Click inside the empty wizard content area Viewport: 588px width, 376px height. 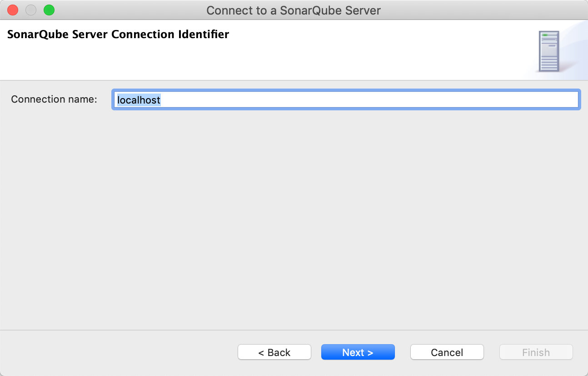point(294,218)
